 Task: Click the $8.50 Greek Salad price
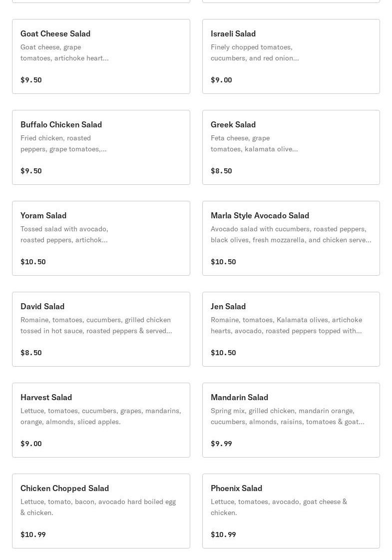click(x=221, y=171)
